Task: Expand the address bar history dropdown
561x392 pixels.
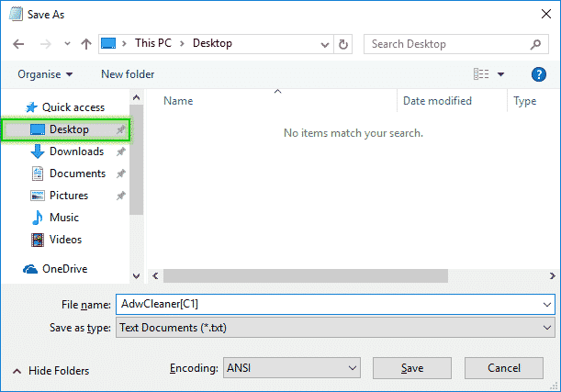Action: click(324, 44)
